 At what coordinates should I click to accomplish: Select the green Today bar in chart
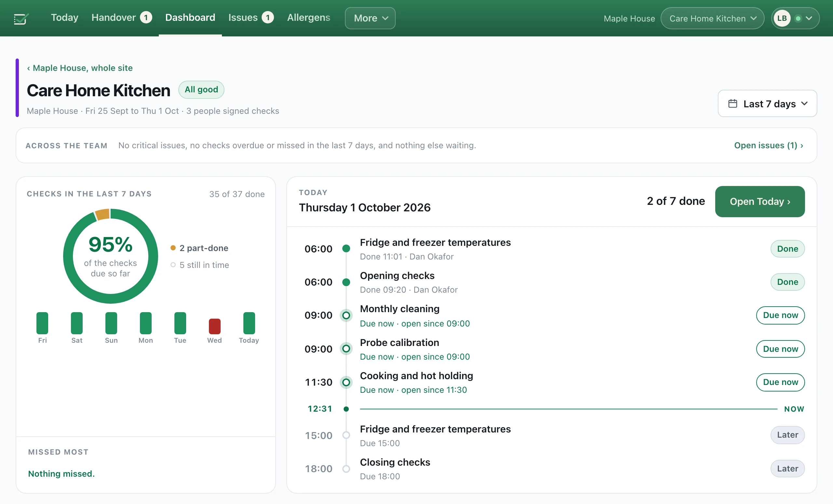point(249,323)
